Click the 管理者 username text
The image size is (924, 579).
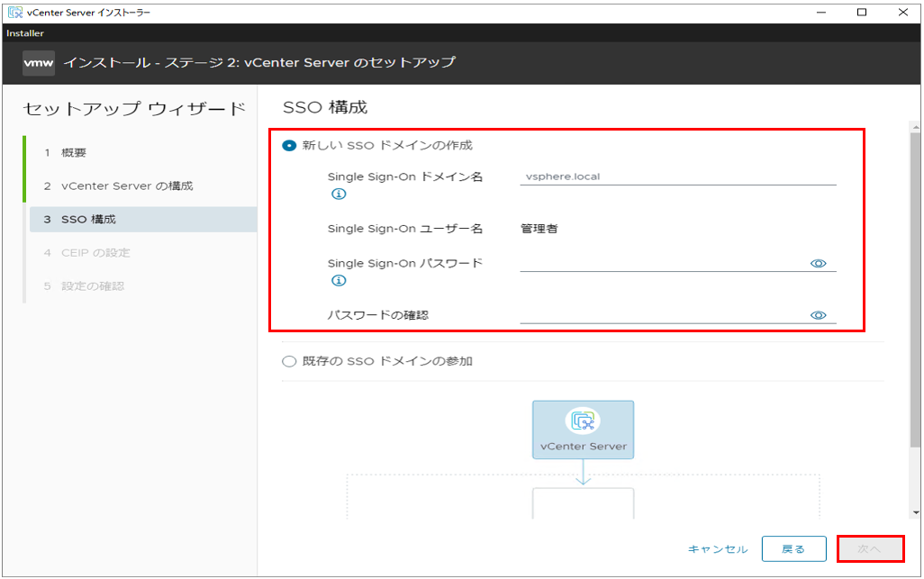539,229
